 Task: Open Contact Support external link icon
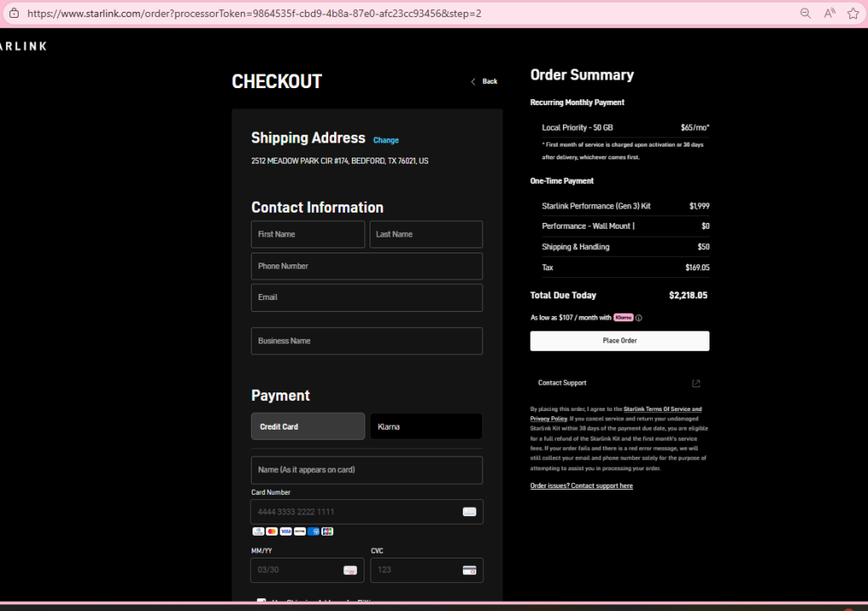tap(696, 383)
